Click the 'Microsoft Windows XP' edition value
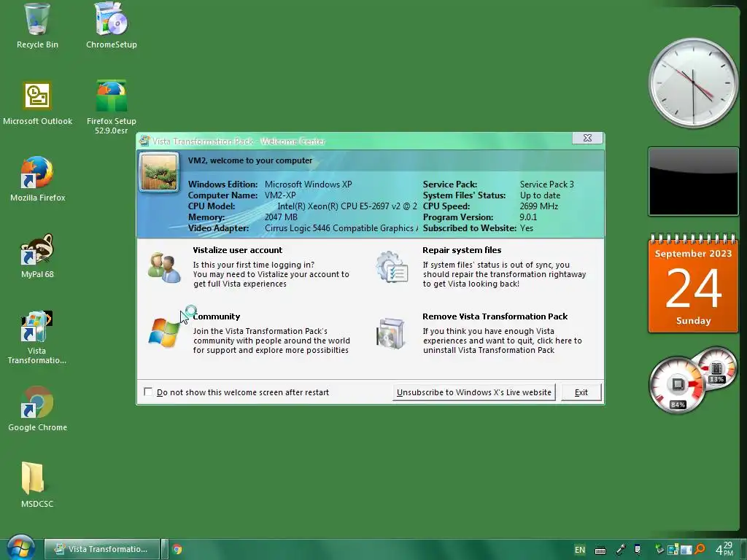The width and height of the screenshot is (747, 560). click(x=309, y=184)
